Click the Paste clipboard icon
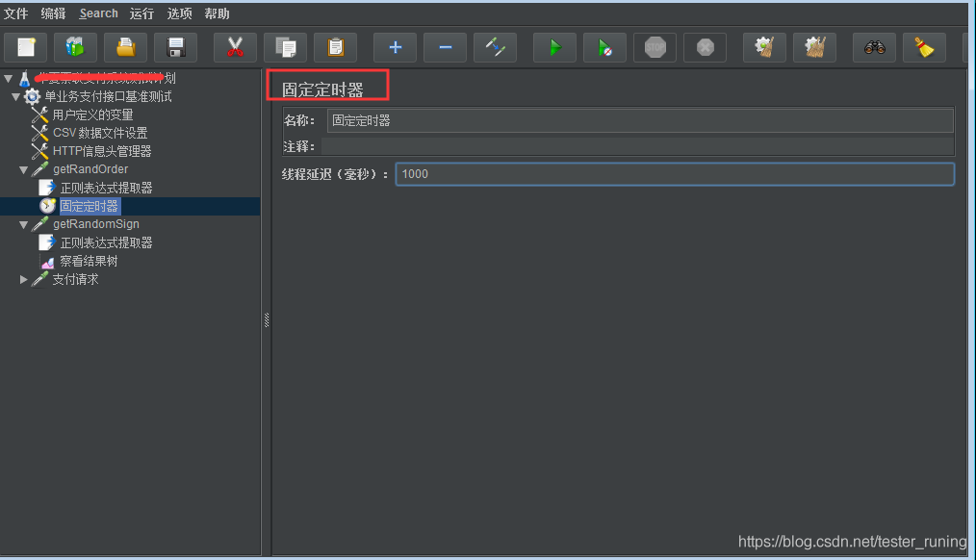Screen dimensions: 976x560 tap(336, 47)
